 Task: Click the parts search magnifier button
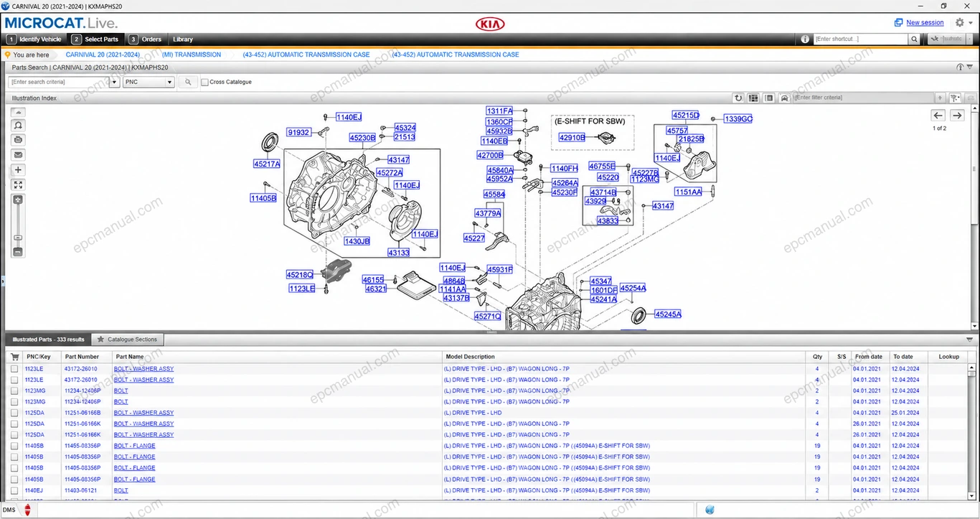click(188, 82)
